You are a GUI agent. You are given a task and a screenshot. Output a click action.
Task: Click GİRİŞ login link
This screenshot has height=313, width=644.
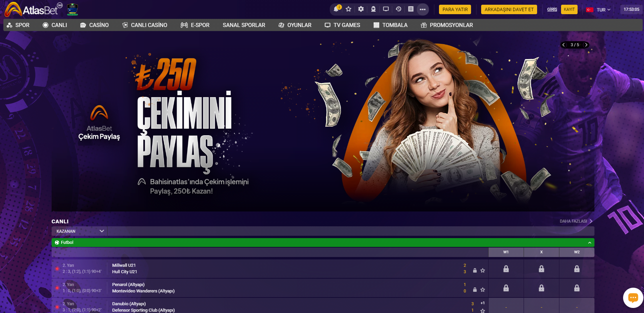[x=552, y=9]
